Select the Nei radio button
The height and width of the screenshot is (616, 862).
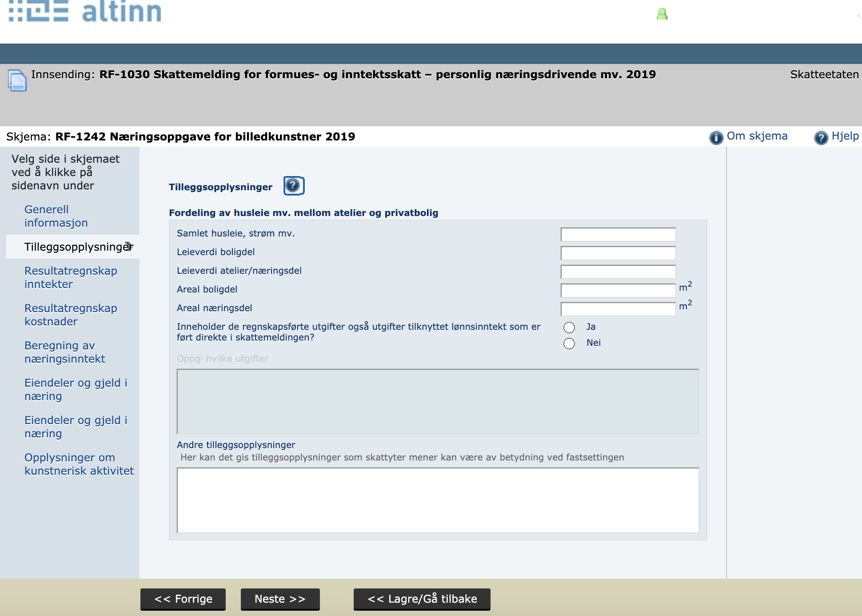(569, 344)
